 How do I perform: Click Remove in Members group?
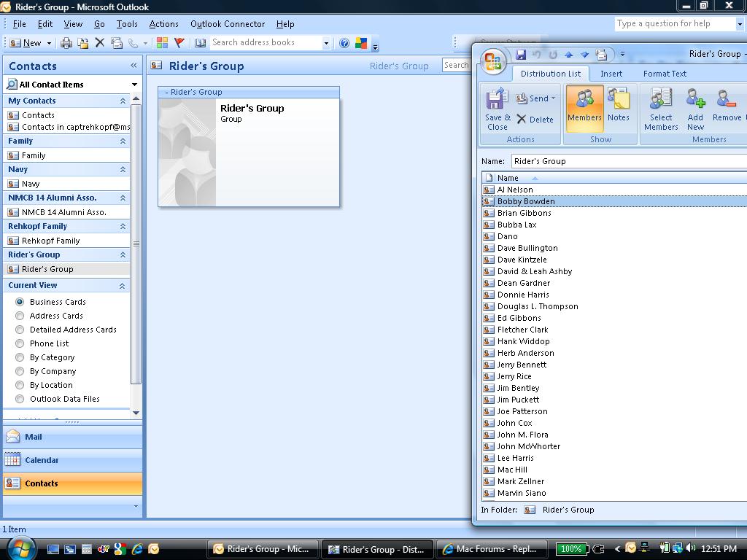coord(727,105)
